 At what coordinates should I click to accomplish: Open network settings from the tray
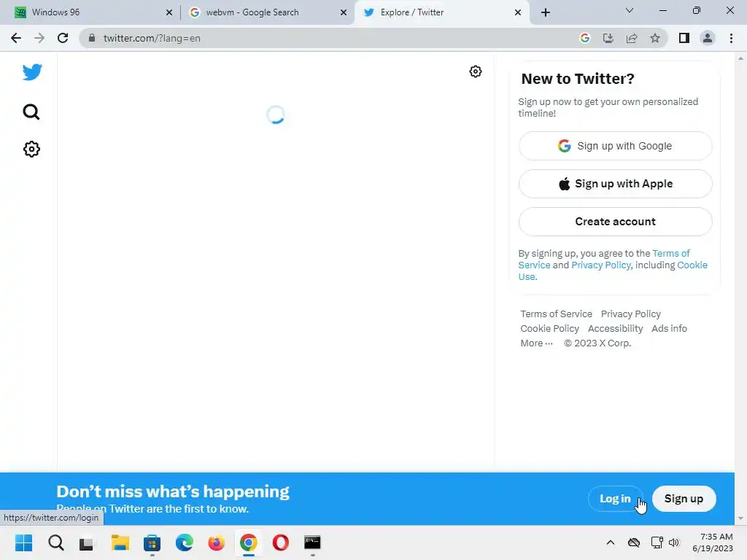657,542
